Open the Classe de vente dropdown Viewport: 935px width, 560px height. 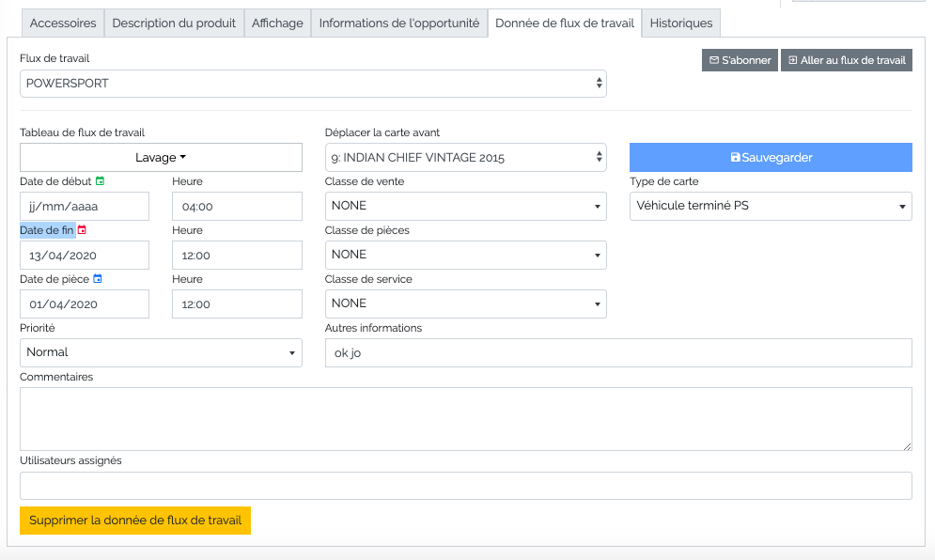point(465,206)
